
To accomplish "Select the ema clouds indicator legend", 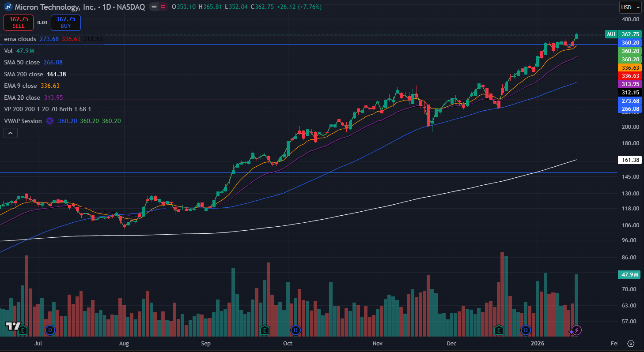I will tap(20, 39).
